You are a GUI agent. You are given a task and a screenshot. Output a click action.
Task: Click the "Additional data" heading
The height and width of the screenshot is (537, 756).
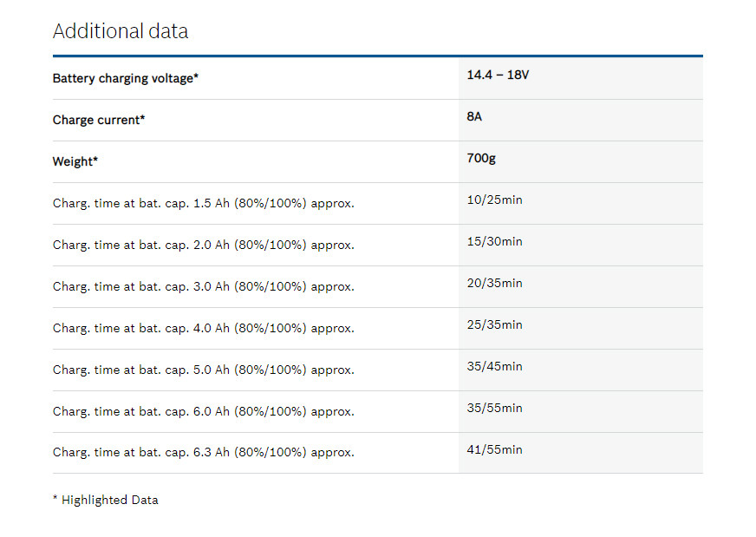point(121,31)
